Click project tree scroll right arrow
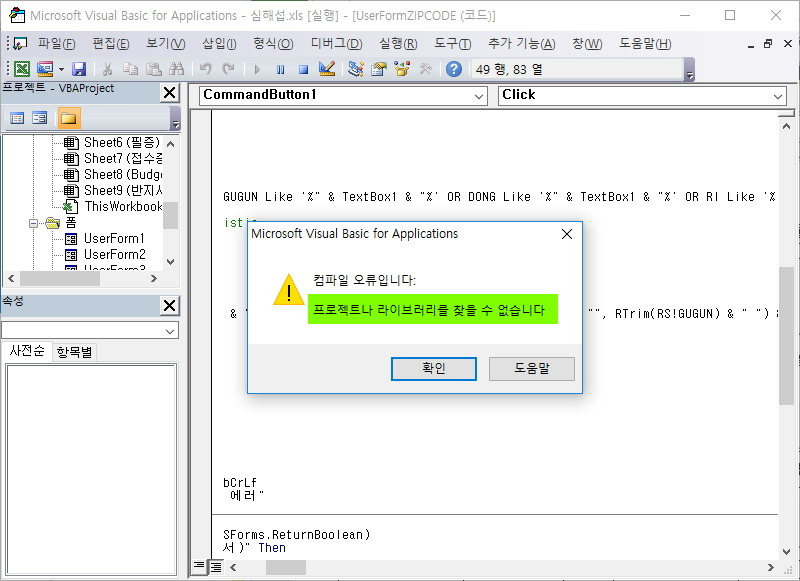Image resolution: width=800 pixels, height=581 pixels. (x=154, y=279)
